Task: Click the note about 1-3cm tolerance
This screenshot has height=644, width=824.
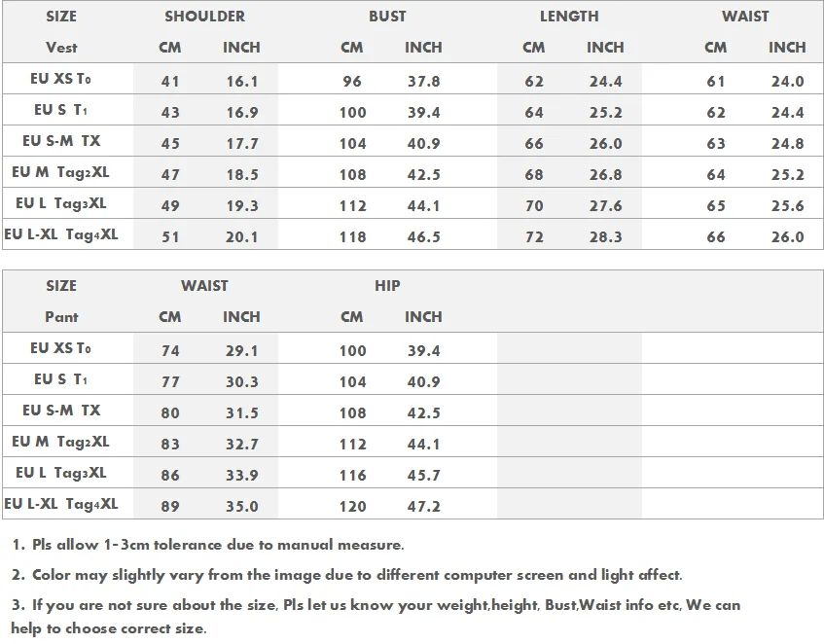Action: click(x=208, y=545)
